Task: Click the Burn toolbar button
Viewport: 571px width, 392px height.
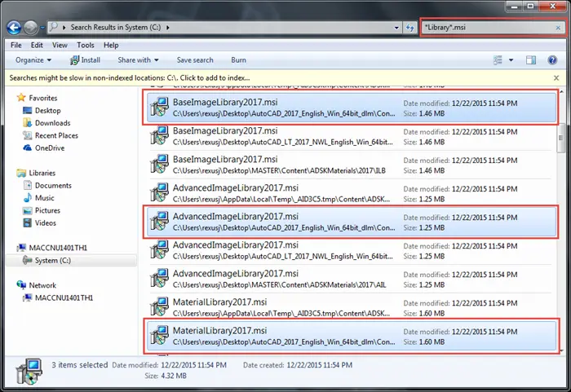Action: pyautogui.click(x=238, y=60)
